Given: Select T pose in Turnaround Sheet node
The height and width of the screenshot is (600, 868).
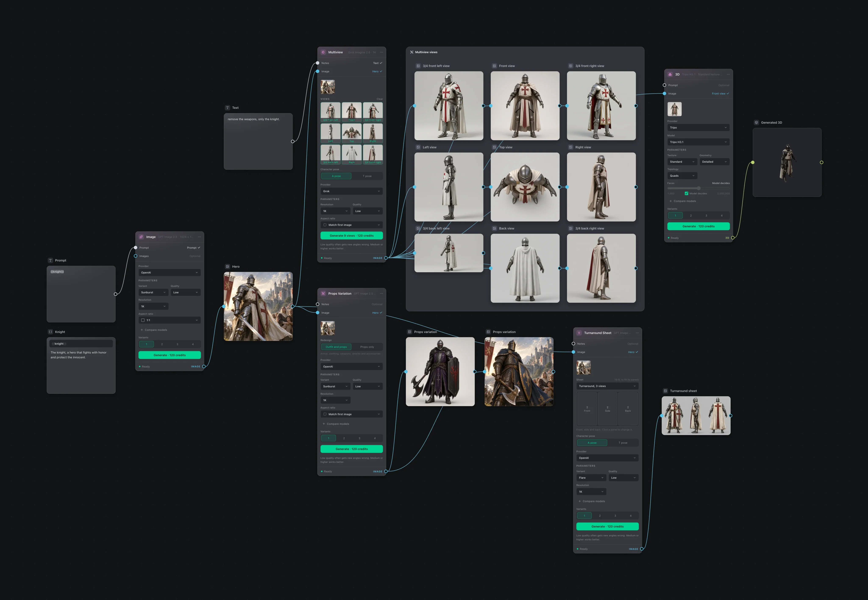Looking at the screenshot, I should coord(623,443).
